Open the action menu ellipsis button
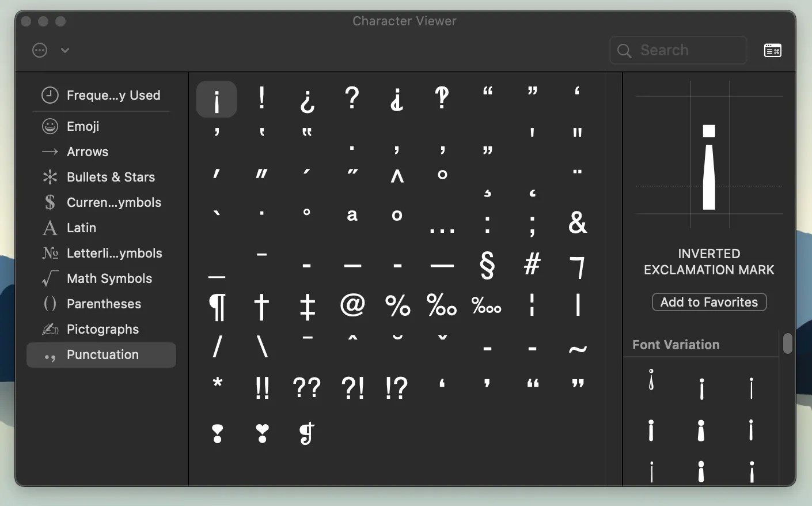The height and width of the screenshot is (506, 812). point(40,50)
